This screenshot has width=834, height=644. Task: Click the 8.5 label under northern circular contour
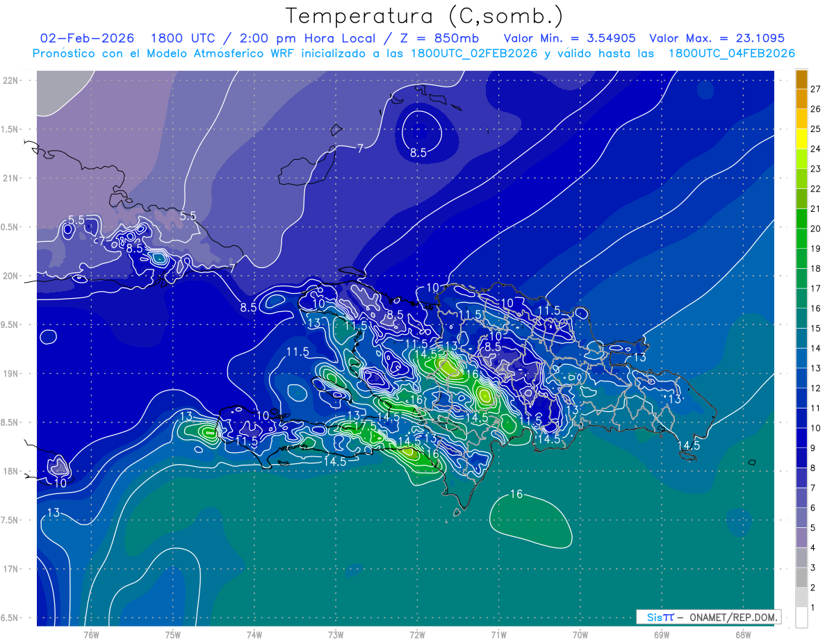click(418, 154)
